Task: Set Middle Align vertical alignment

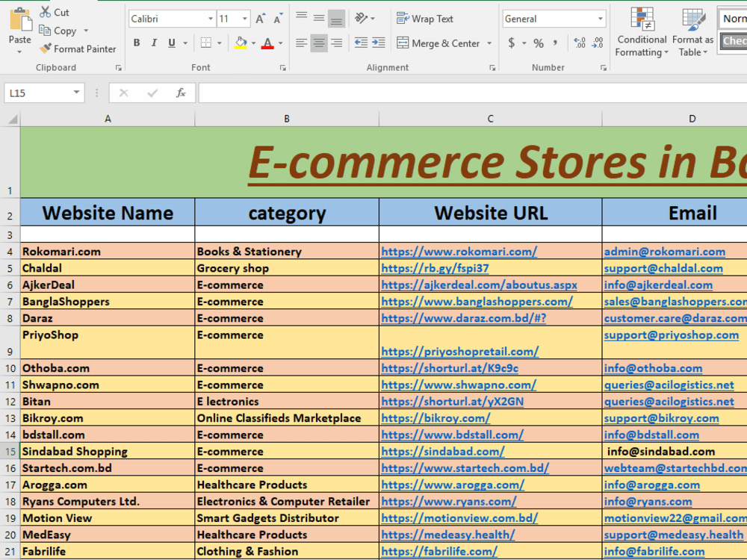Action: 319,19
